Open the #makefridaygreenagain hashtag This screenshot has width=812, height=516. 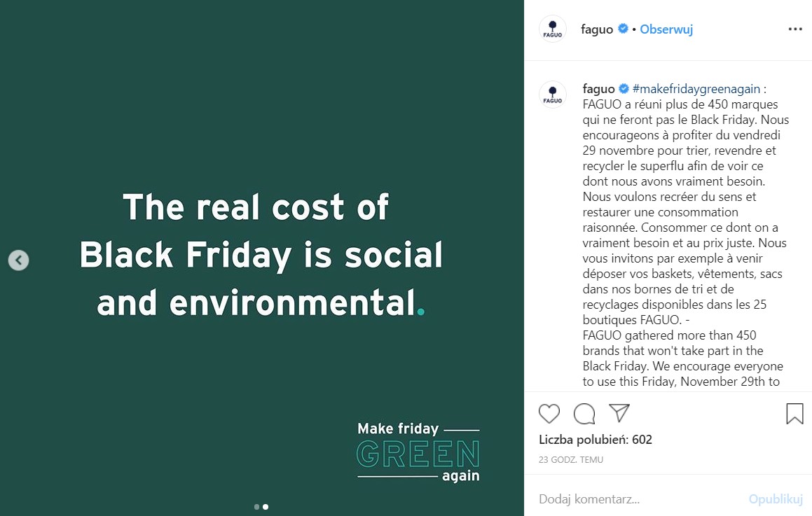point(696,89)
